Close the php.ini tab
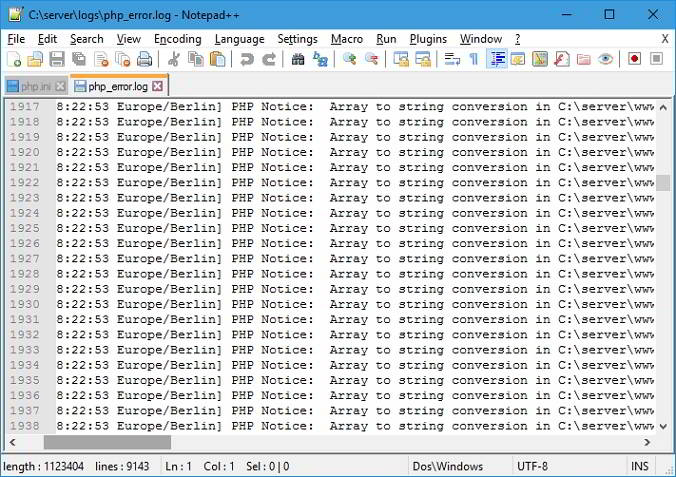Image resolution: width=676 pixels, height=477 pixels. point(60,87)
